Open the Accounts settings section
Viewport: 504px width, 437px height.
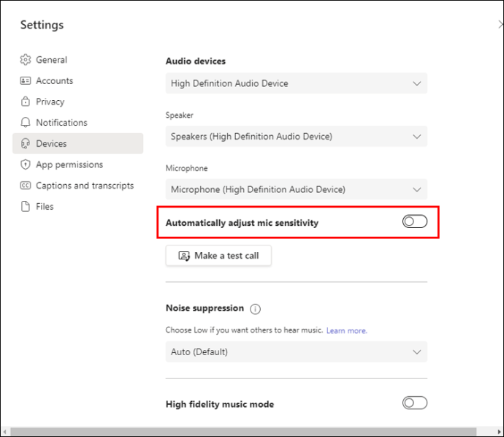pyautogui.click(x=77, y=80)
